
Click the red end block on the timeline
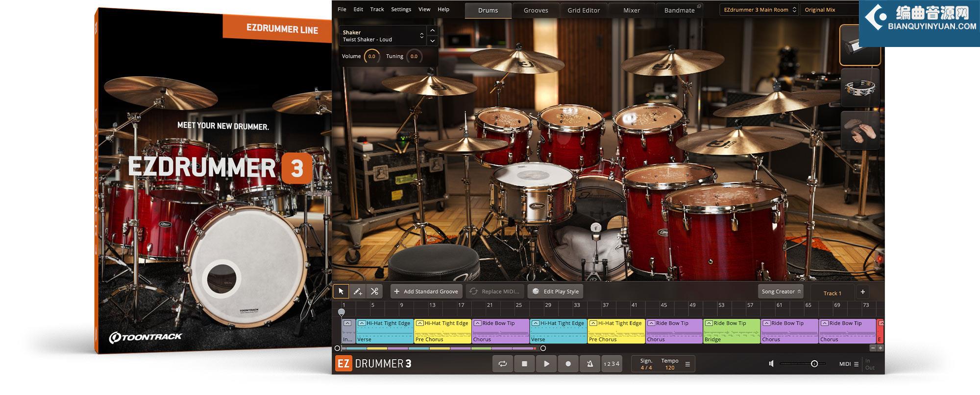click(x=880, y=331)
